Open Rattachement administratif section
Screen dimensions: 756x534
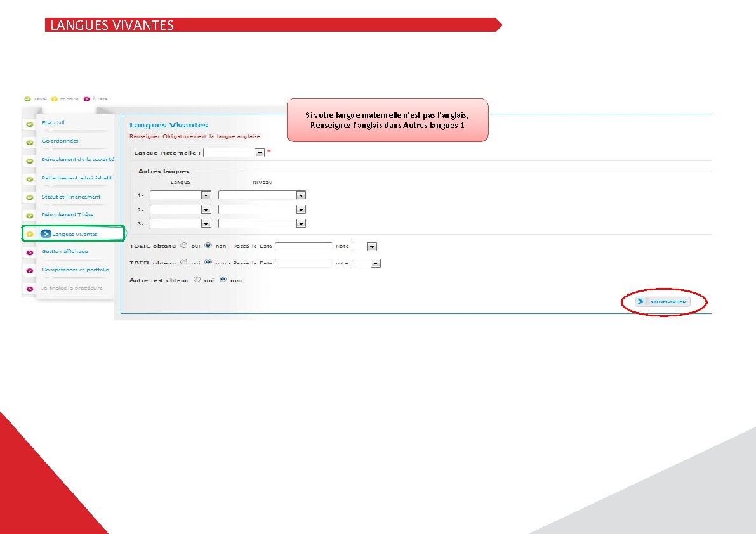pyautogui.click(x=77, y=178)
